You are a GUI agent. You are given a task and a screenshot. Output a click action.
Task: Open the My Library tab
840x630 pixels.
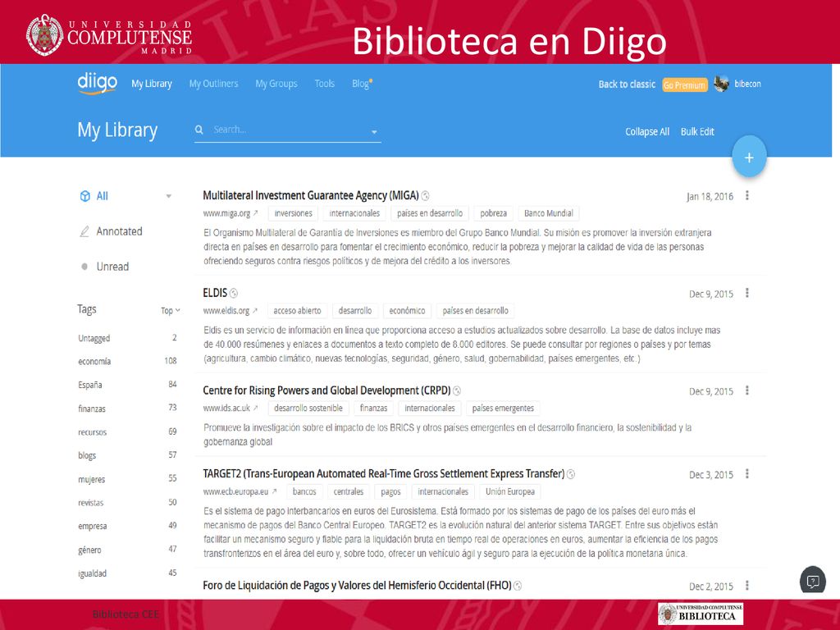coord(152,84)
